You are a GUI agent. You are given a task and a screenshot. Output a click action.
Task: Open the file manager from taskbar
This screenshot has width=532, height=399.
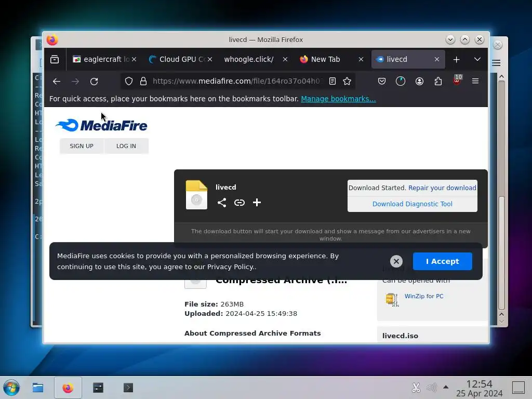coord(37,388)
